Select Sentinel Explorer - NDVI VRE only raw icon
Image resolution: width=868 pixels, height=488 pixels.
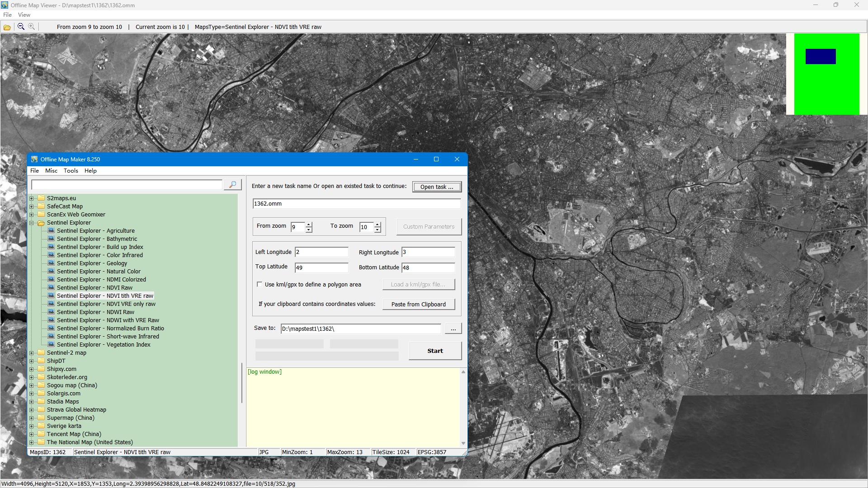point(51,304)
